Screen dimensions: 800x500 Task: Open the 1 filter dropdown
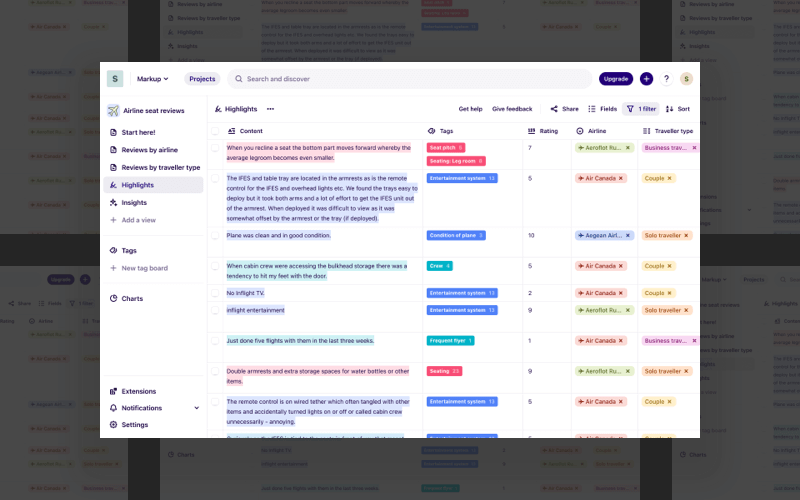click(641, 109)
